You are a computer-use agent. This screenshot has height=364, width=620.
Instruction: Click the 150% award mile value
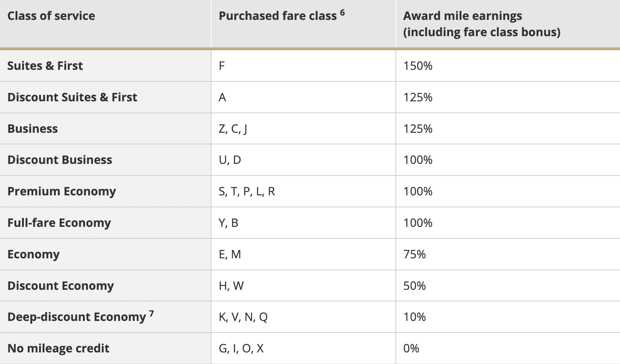[x=418, y=66]
